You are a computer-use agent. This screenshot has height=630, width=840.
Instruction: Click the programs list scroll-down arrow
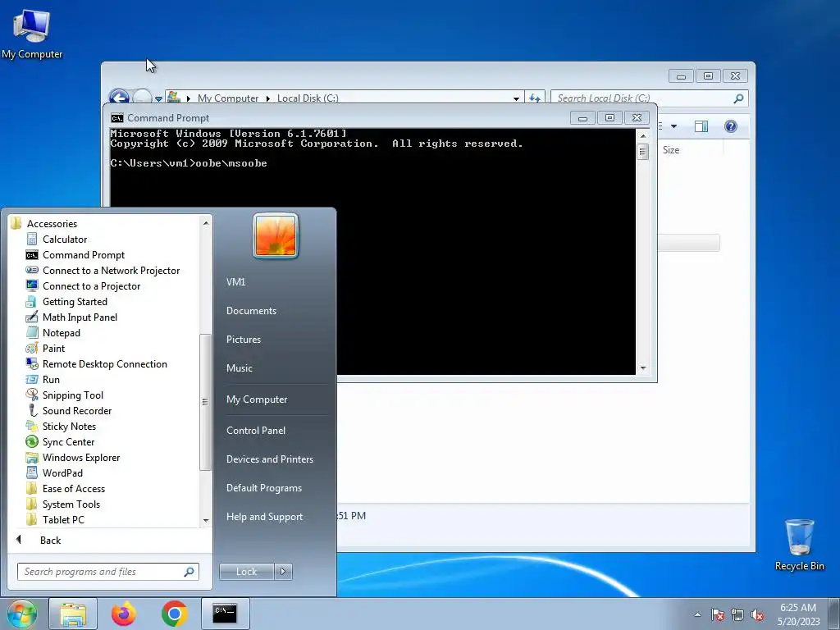(x=206, y=521)
